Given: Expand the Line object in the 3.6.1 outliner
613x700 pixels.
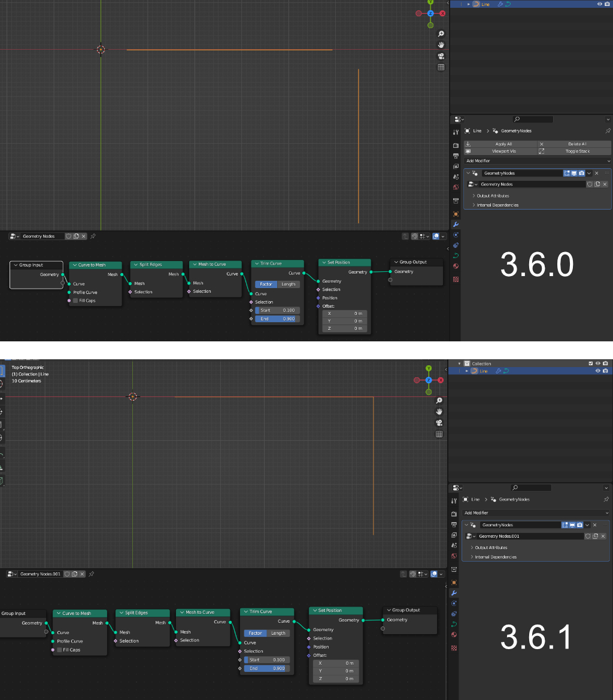Looking at the screenshot, I should (467, 371).
